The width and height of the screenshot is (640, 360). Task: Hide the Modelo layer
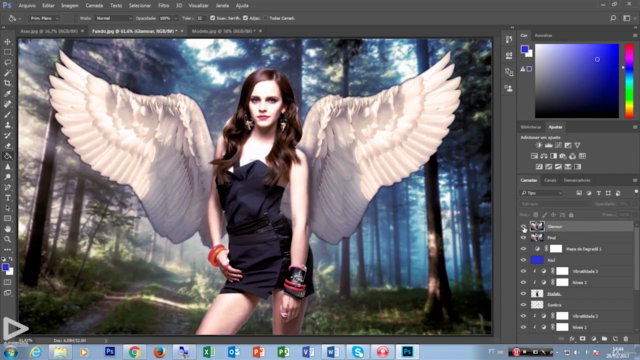523,293
